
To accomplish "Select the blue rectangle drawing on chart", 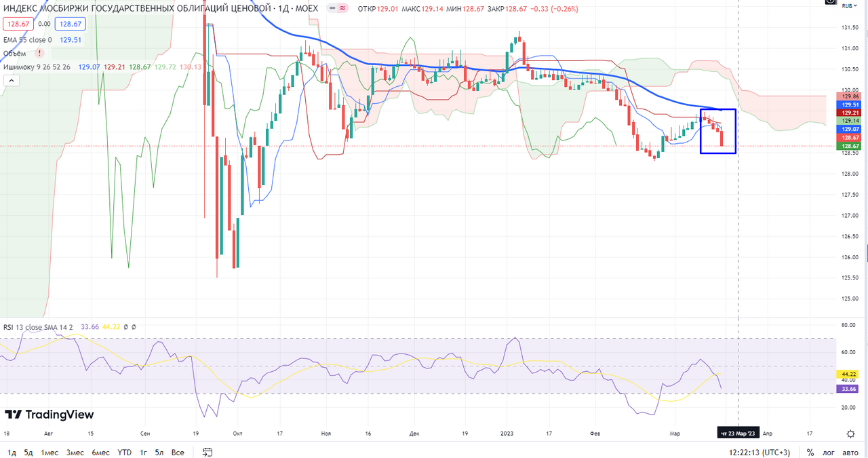I will (x=735, y=131).
